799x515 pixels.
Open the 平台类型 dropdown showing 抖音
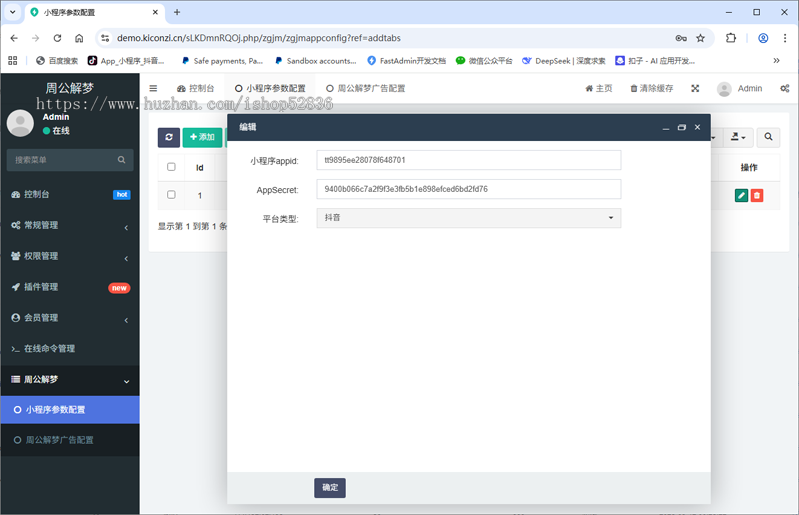point(469,218)
